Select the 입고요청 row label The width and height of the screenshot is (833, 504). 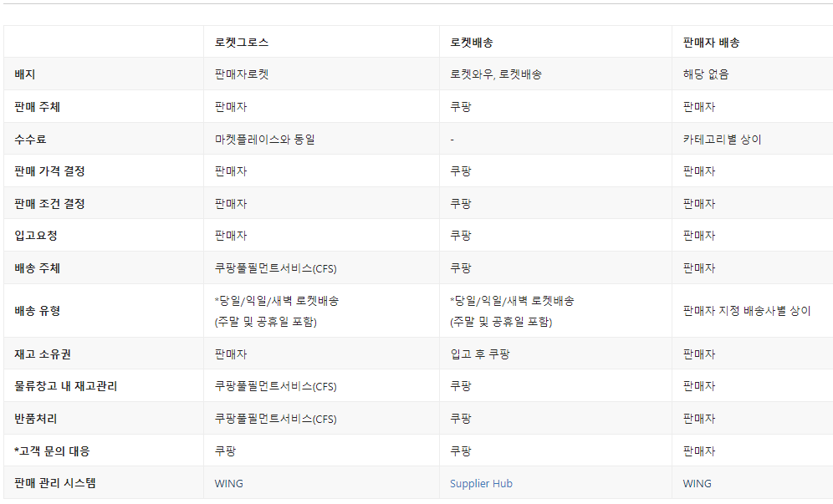tap(36, 235)
